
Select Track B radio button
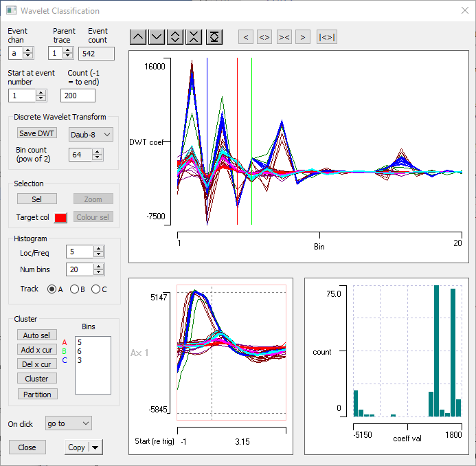tap(75, 289)
